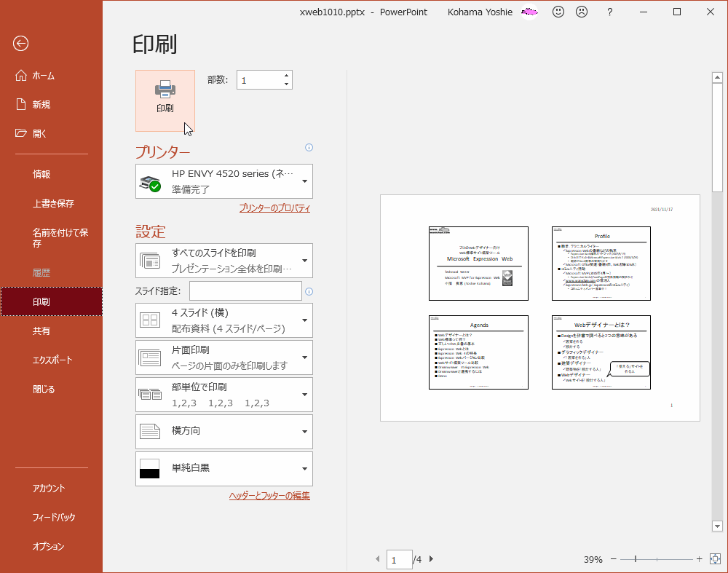Open オプション in the sidebar

tap(51, 547)
